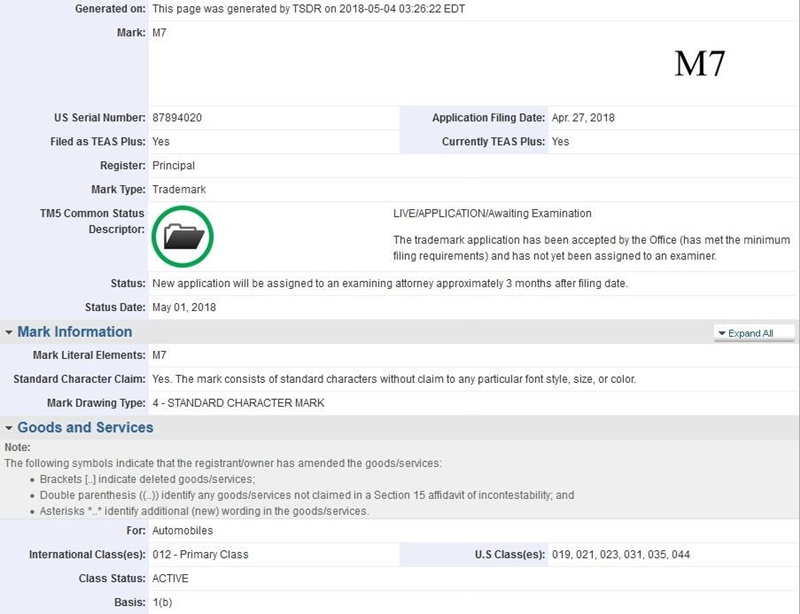Click the LIVE/APPLICATION/Awaiting Examination status text

click(x=492, y=213)
